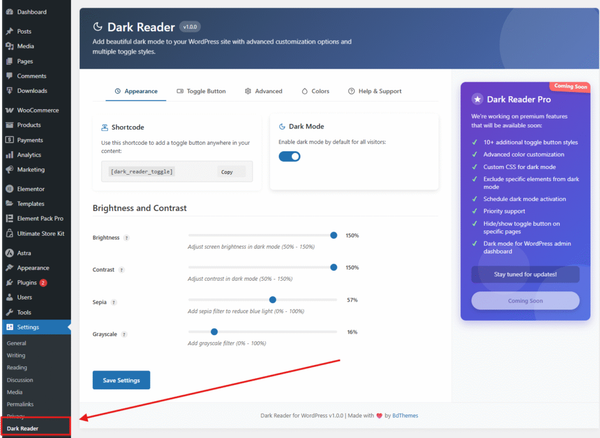The height and width of the screenshot is (438, 600).
Task: Click the Appearance paintbrush icon in sidebar
Action: [10, 268]
